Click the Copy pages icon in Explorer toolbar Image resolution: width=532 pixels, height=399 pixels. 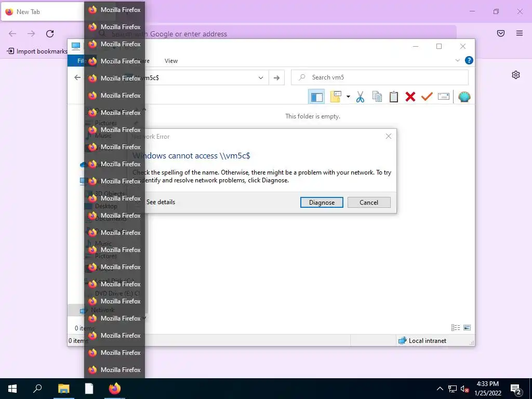pyautogui.click(x=377, y=97)
